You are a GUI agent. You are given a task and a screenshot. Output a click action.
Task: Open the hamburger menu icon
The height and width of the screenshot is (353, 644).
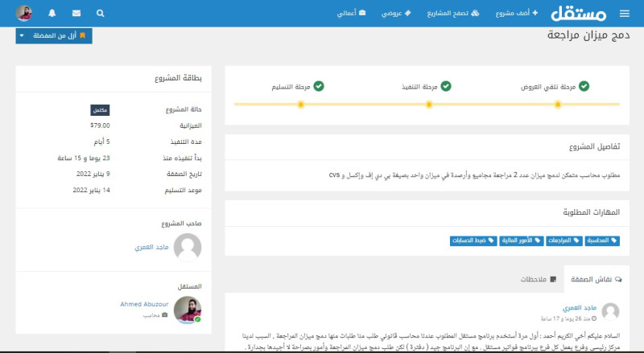625,13
